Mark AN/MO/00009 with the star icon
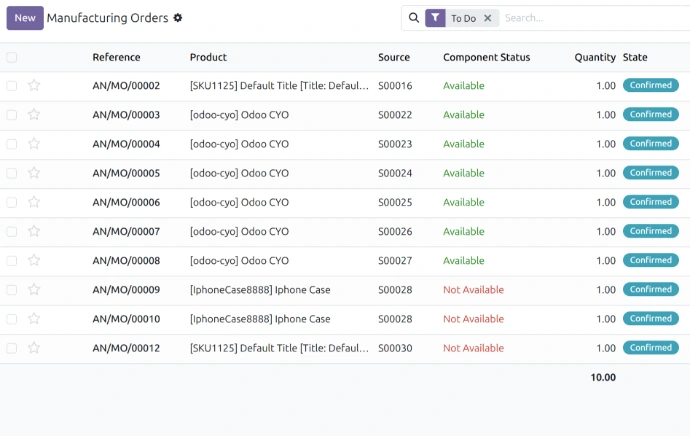Image resolution: width=690 pixels, height=436 pixels. pos(34,290)
